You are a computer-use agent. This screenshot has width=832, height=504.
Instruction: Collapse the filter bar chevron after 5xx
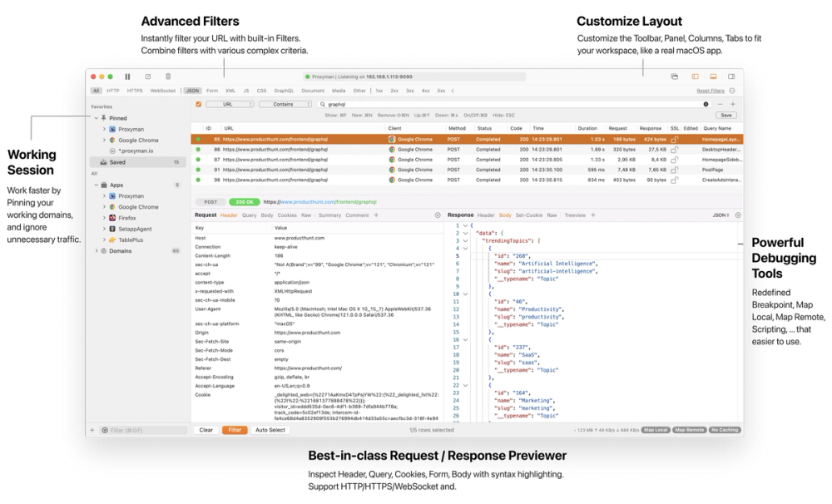pos(453,91)
